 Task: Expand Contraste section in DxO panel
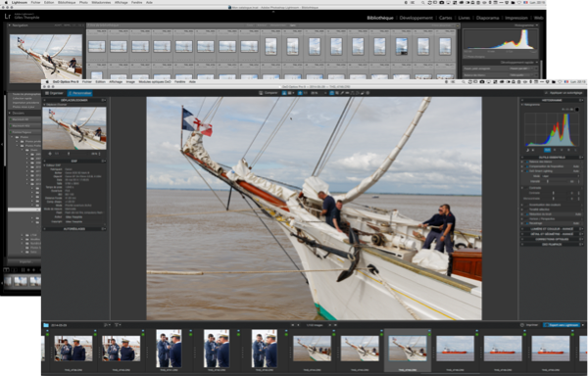[522, 188]
